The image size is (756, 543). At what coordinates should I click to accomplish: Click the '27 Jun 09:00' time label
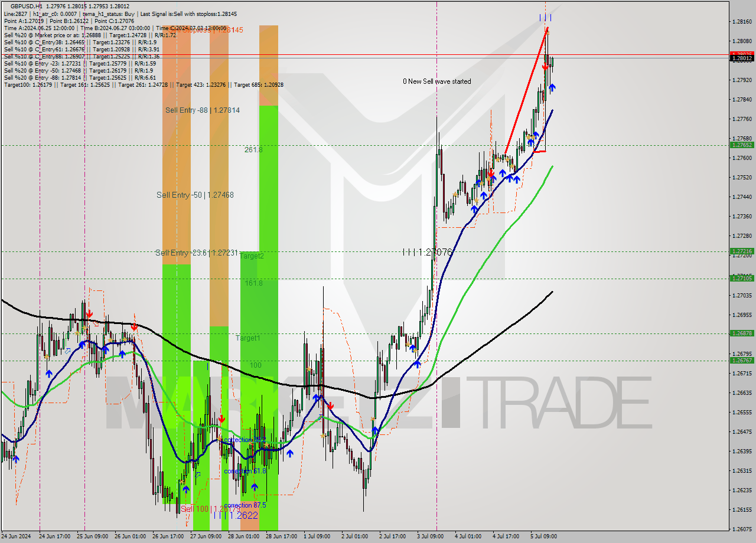click(x=206, y=537)
